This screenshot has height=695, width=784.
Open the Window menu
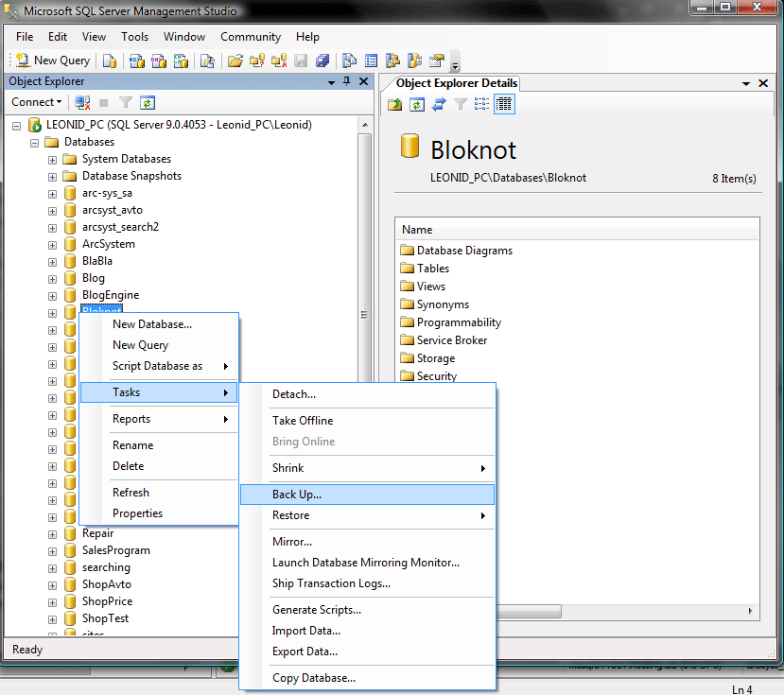click(184, 37)
